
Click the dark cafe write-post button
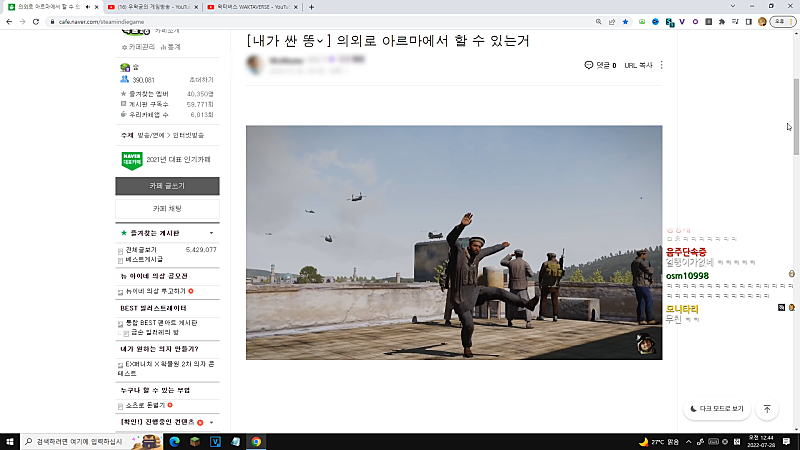pyautogui.click(x=167, y=186)
